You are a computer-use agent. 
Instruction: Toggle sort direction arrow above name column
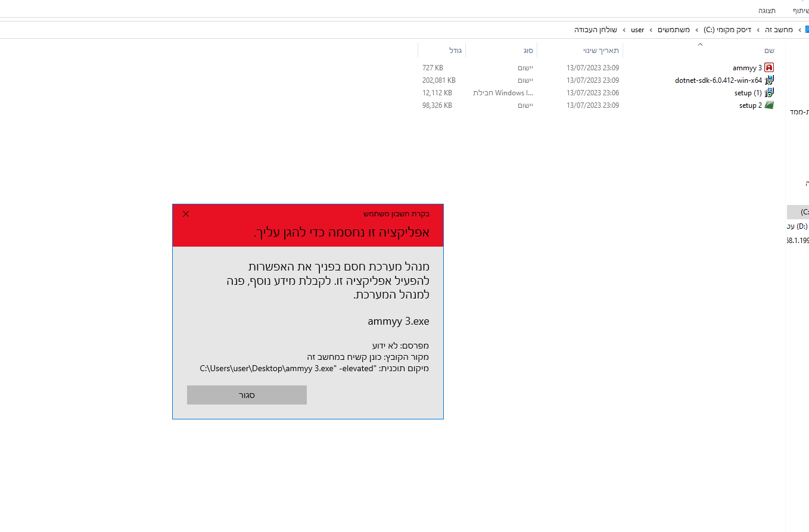pos(700,44)
